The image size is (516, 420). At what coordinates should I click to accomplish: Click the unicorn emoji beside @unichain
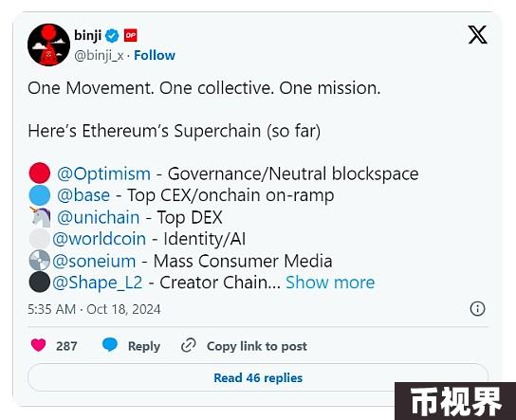[40, 217]
